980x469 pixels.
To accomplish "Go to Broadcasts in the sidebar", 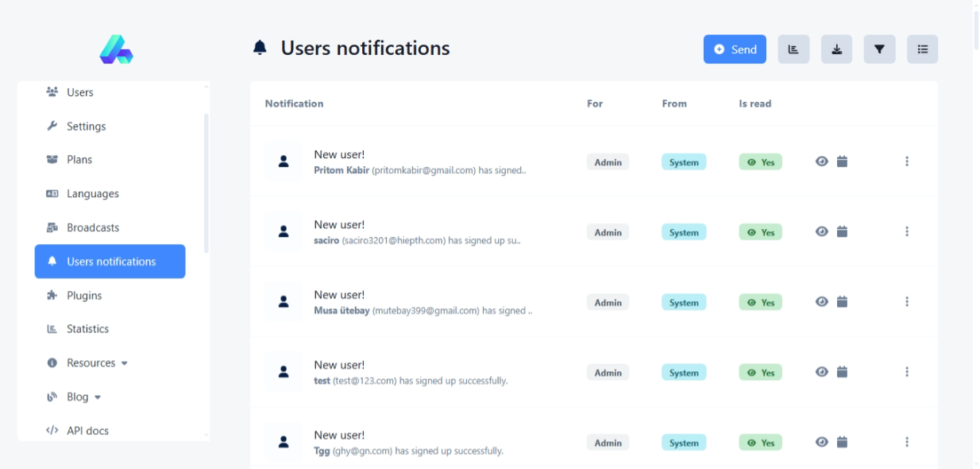I will coord(92,227).
